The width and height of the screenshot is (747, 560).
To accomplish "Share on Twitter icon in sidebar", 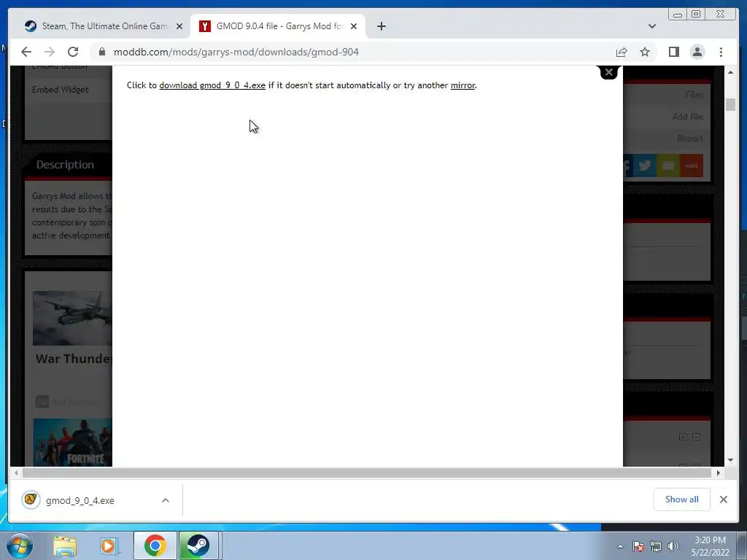I will (x=645, y=166).
